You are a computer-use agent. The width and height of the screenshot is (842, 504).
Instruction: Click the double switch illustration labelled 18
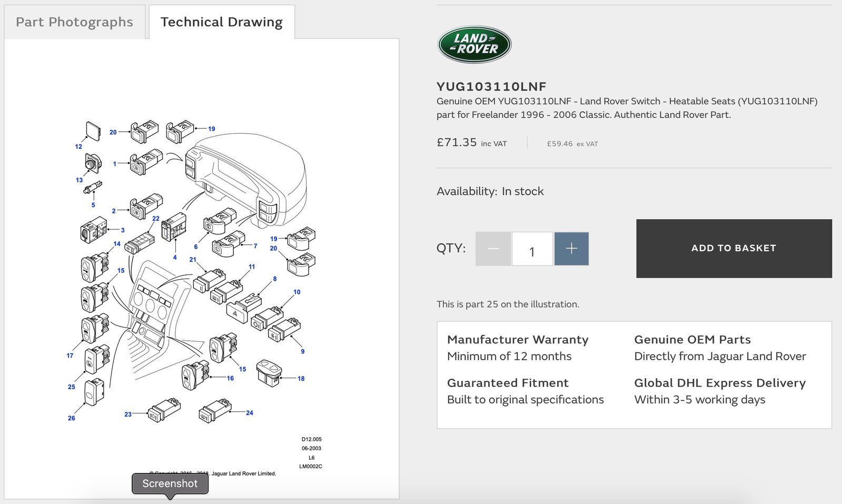tap(269, 373)
